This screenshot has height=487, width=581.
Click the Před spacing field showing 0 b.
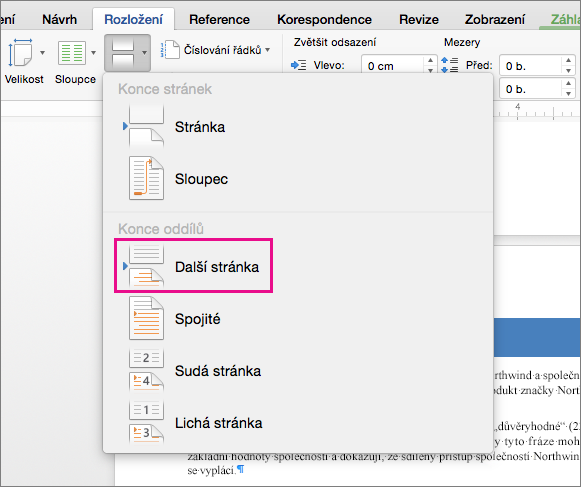[531, 66]
